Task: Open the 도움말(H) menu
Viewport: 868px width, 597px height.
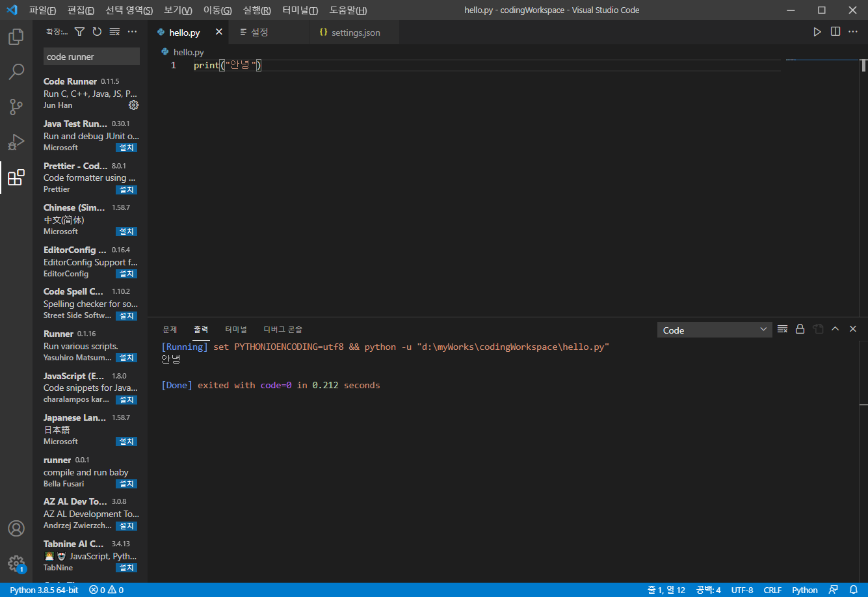Action: [348, 10]
